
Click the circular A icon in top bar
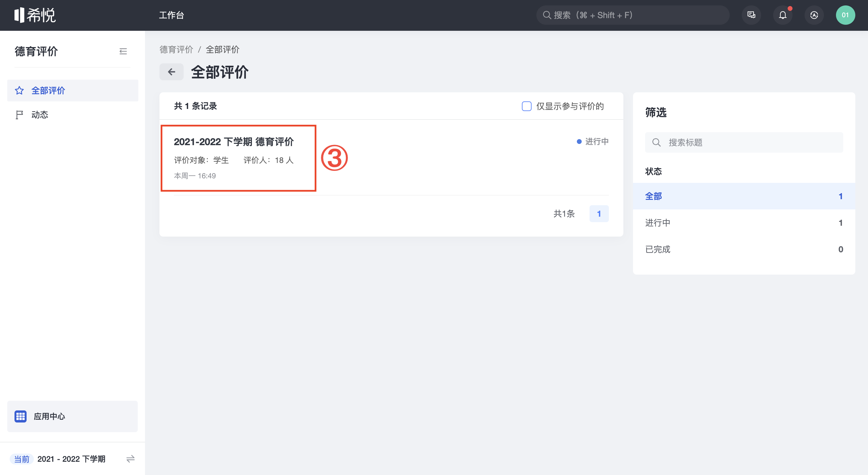814,15
